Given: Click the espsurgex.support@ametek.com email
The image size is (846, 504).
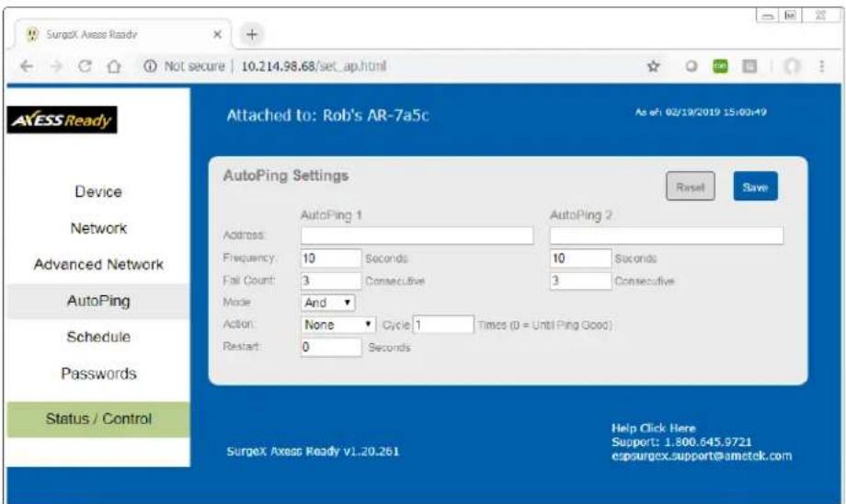Looking at the screenshot, I should [x=702, y=456].
